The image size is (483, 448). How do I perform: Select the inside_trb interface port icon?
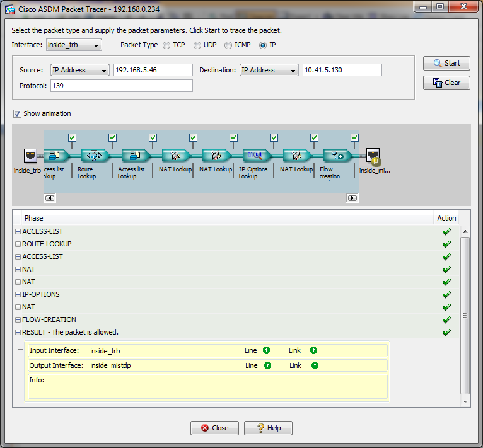30,156
